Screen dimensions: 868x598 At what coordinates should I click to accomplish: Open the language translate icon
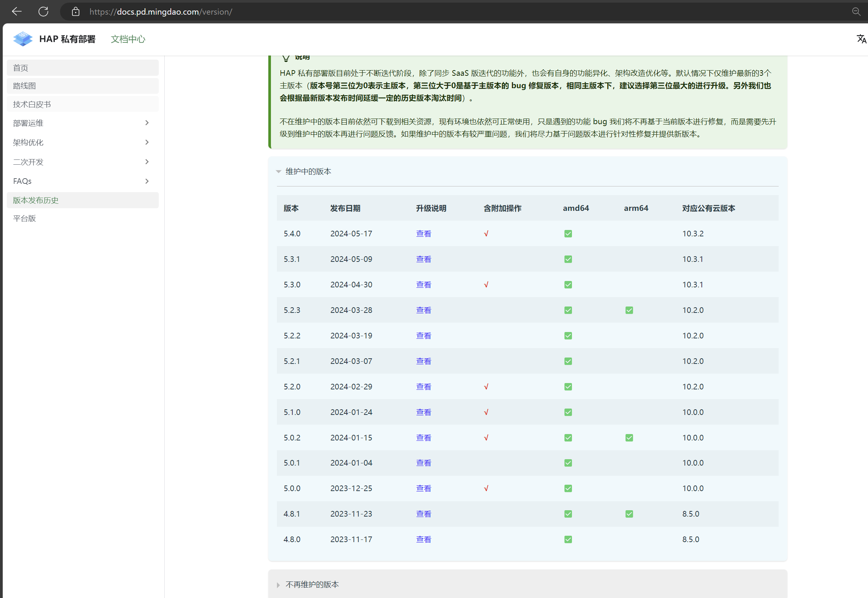(861, 39)
